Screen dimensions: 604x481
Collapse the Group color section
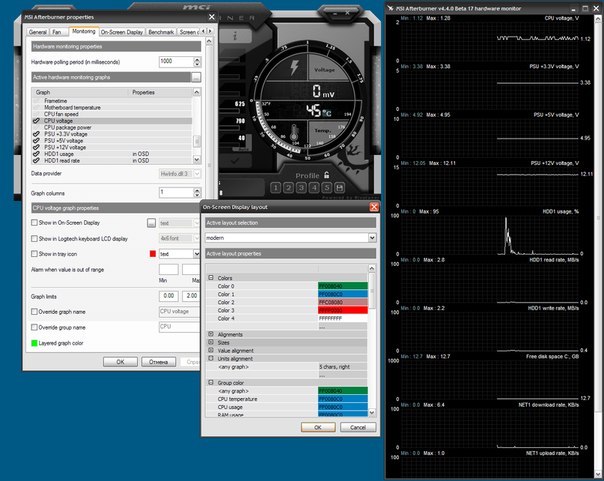pyautogui.click(x=211, y=382)
